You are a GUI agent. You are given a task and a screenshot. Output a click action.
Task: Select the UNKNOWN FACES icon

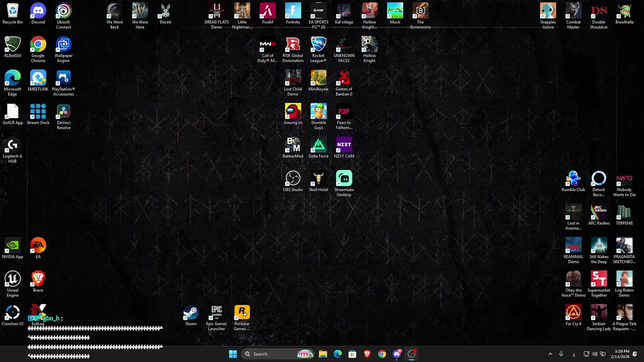coord(344,50)
